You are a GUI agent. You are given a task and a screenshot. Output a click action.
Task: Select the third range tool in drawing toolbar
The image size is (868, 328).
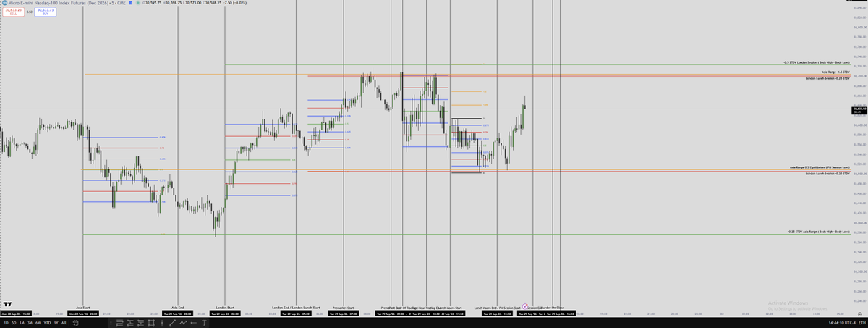[140, 323]
